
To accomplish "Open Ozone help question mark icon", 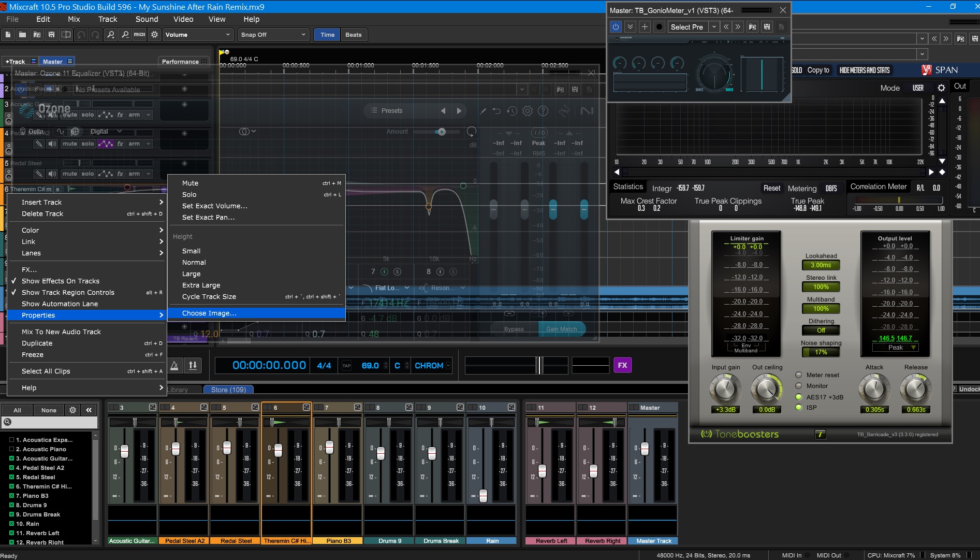I will click(x=543, y=111).
